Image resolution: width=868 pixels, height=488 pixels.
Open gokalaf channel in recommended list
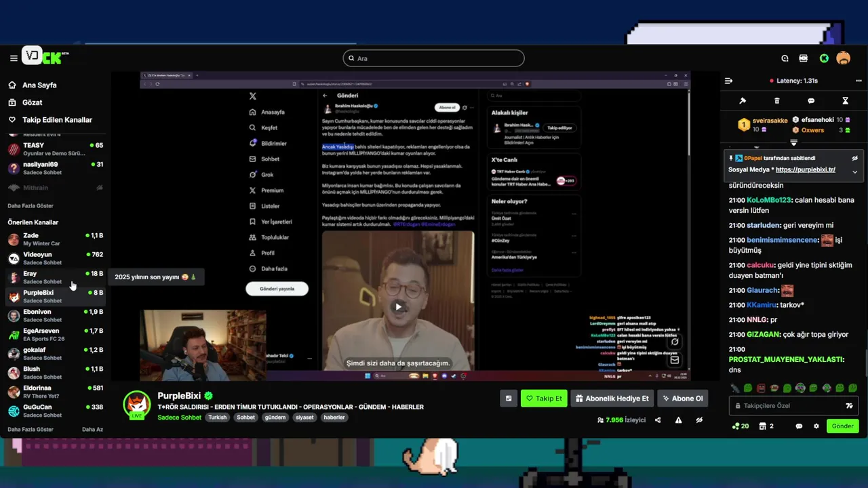point(56,353)
